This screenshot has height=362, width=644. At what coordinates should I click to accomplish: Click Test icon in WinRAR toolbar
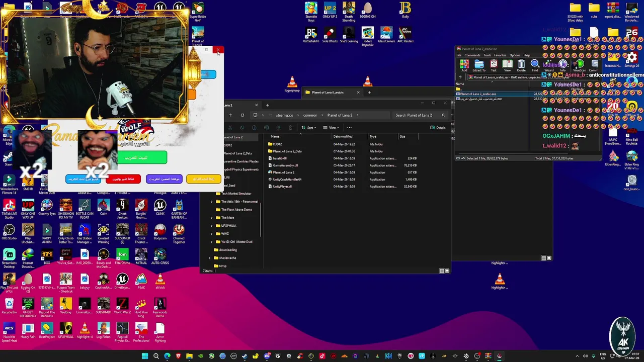494,65
